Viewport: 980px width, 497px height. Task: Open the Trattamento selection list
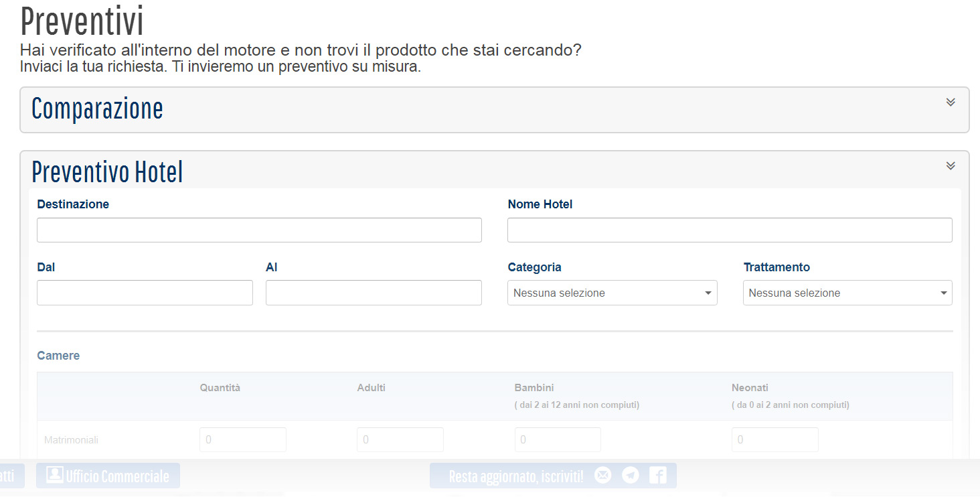[x=847, y=293]
